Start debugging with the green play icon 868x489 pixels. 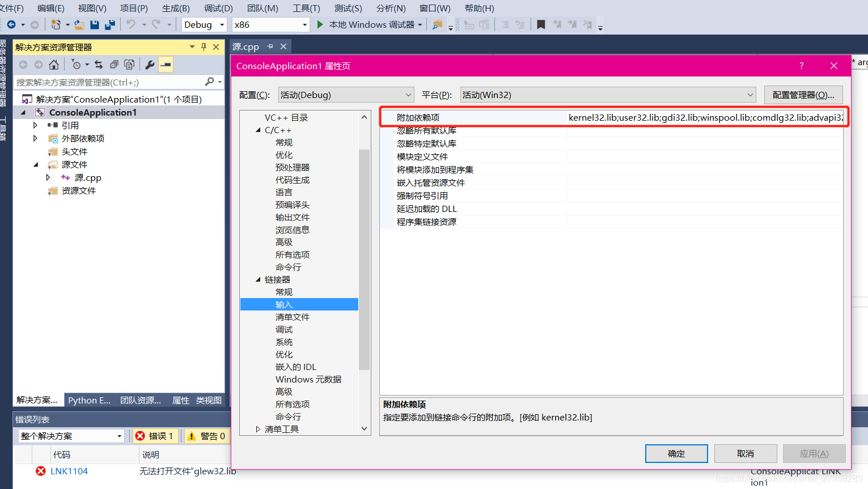coord(320,24)
